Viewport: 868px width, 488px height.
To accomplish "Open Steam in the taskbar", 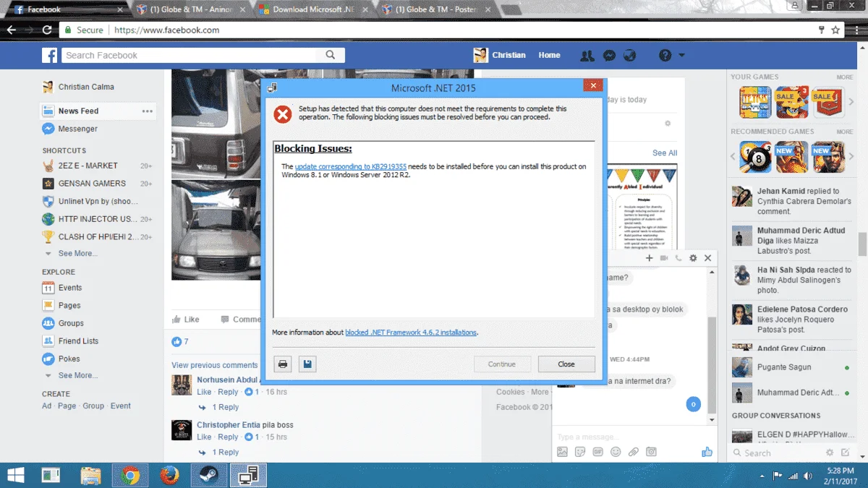I will (x=209, y=476).
